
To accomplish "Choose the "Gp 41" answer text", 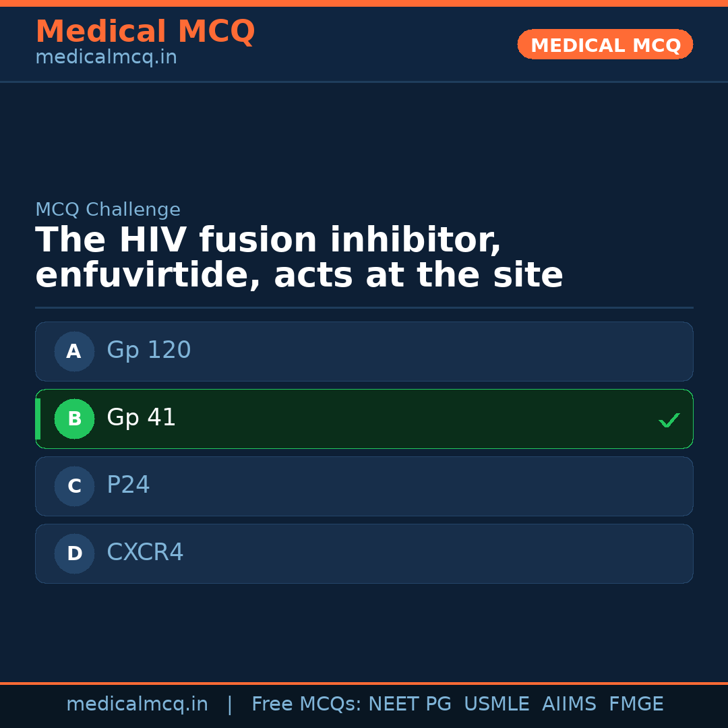I will (x=141, y=418).
